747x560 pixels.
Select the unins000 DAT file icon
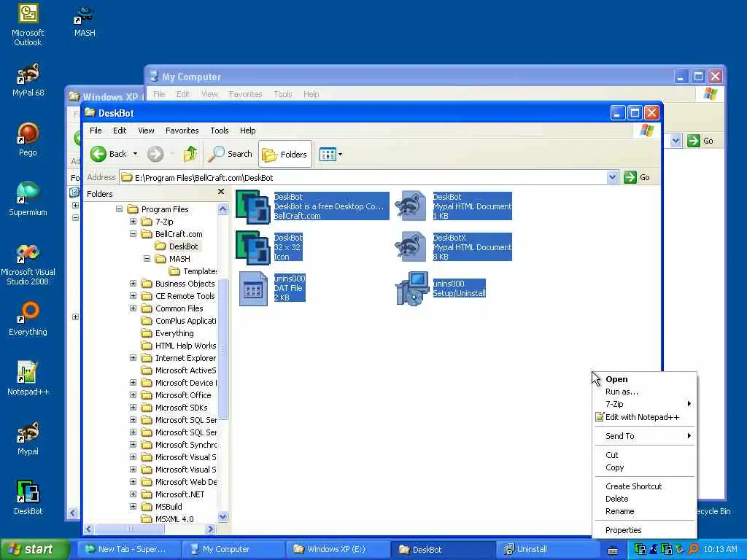coord(253,288)
